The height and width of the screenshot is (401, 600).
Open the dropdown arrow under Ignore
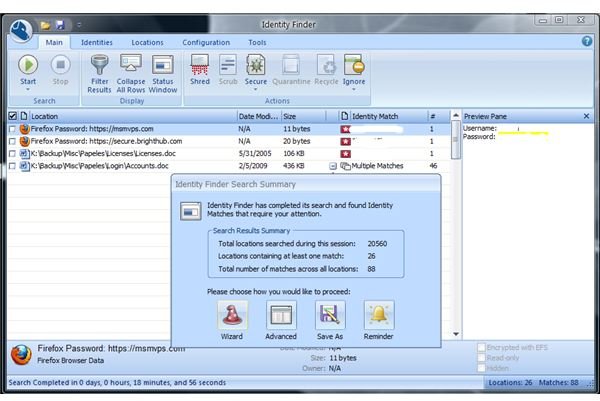[354, 90]
